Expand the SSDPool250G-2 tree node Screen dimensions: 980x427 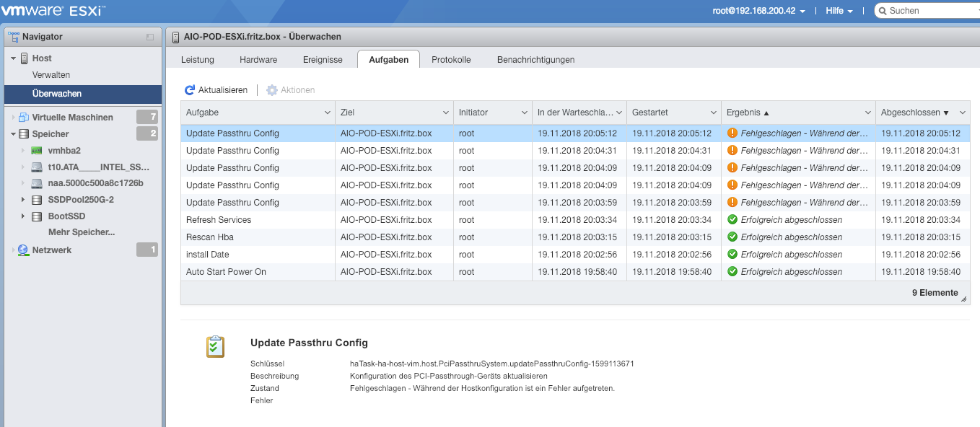click(22, 200)
